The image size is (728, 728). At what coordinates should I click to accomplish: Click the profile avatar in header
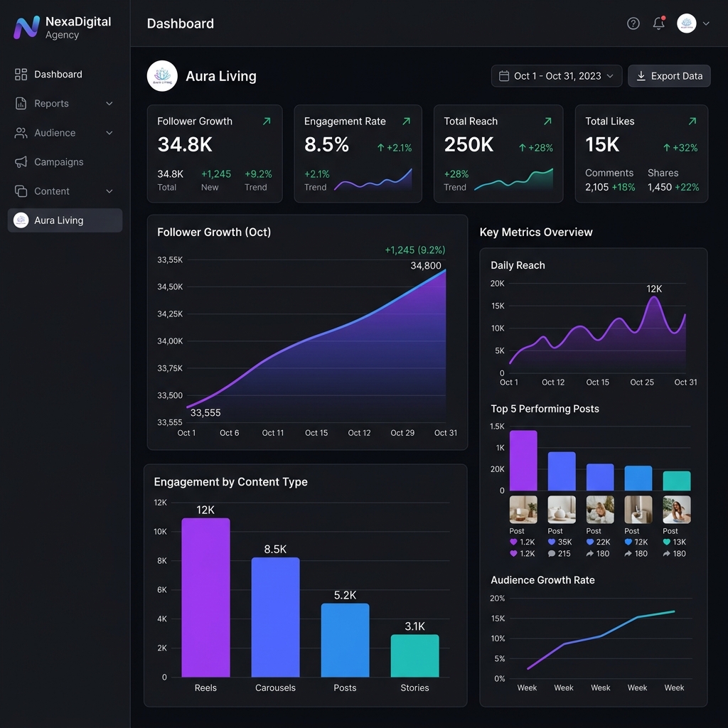point(686,23)
